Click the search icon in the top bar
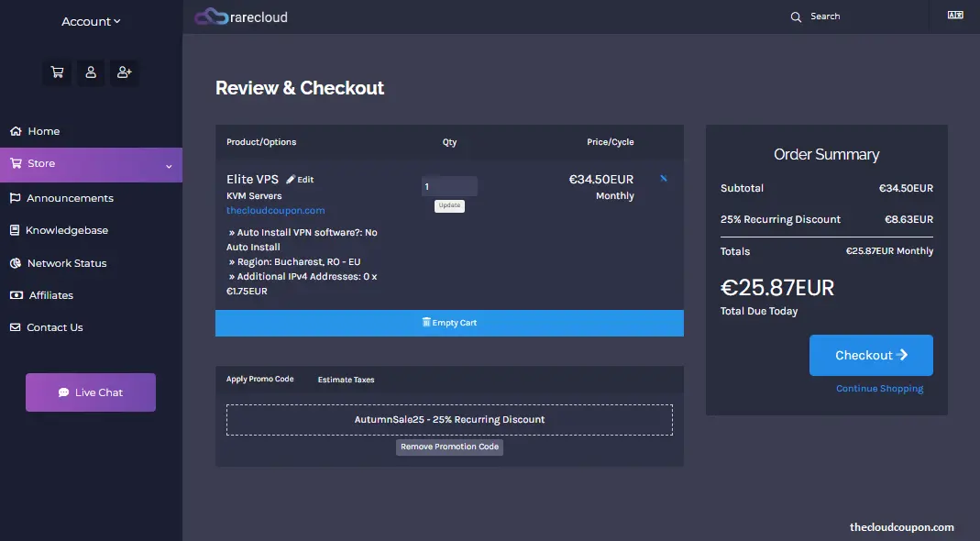This screenshot has height=541, width=980. pyautogui.click(x=796, y=17)
